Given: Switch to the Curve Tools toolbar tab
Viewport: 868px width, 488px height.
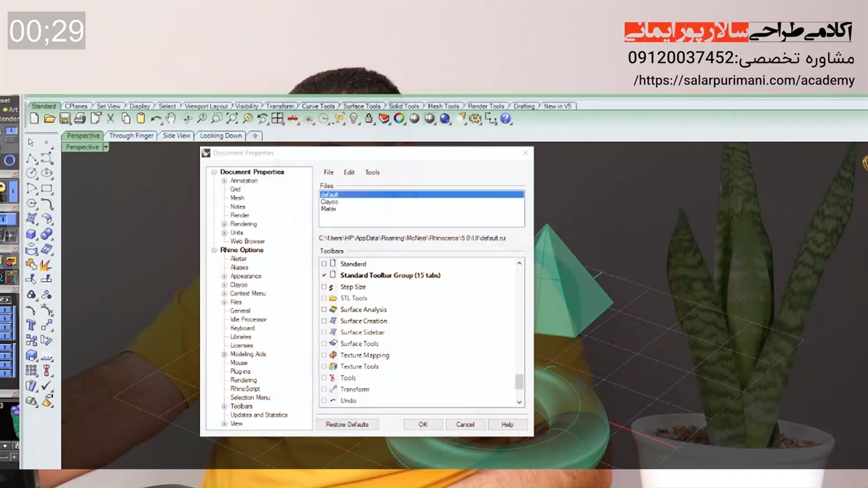Looking at the screenshot, I should [x=318, y=106].
